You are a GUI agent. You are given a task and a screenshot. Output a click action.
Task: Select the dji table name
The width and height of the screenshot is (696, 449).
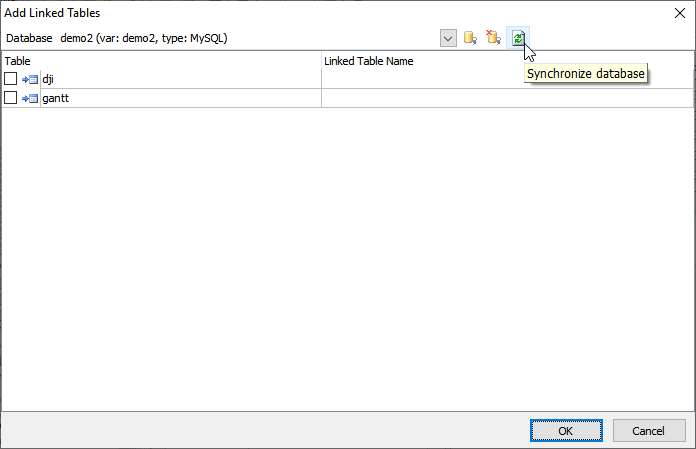tap(48, 79)
